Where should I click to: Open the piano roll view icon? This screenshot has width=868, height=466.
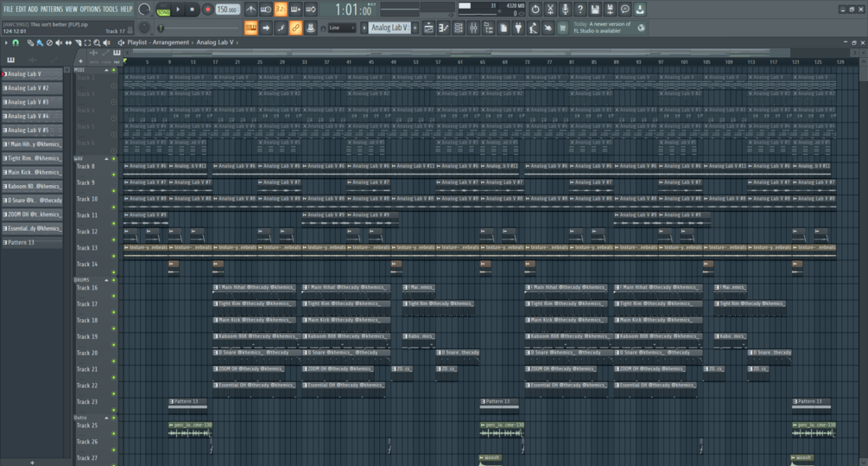443,28
